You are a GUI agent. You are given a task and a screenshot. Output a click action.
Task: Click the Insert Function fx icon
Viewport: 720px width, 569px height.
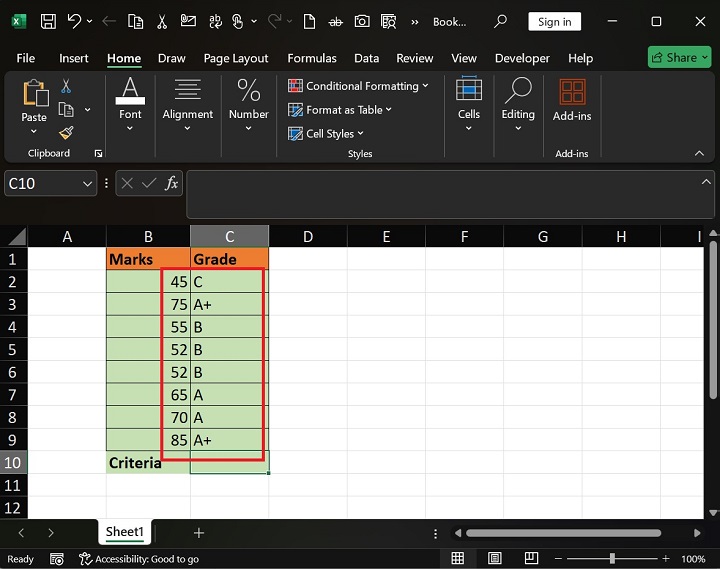coord(172,183)
